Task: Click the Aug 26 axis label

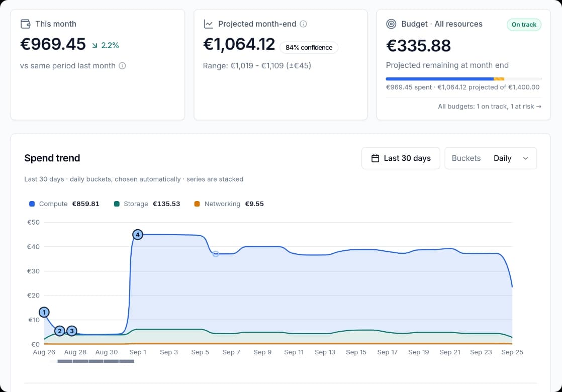Action: click(44, 352)
